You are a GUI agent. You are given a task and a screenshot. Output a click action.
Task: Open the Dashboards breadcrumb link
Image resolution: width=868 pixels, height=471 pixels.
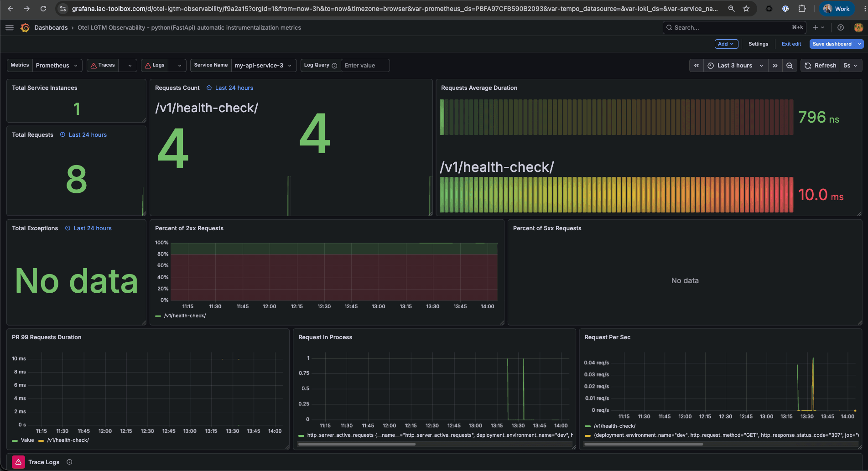(51, 28)
